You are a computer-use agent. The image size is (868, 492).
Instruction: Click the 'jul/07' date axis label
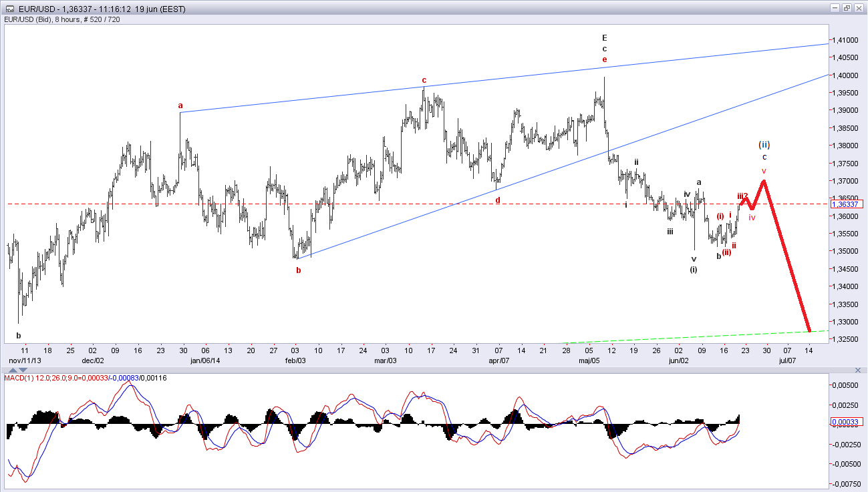(788, 360)
